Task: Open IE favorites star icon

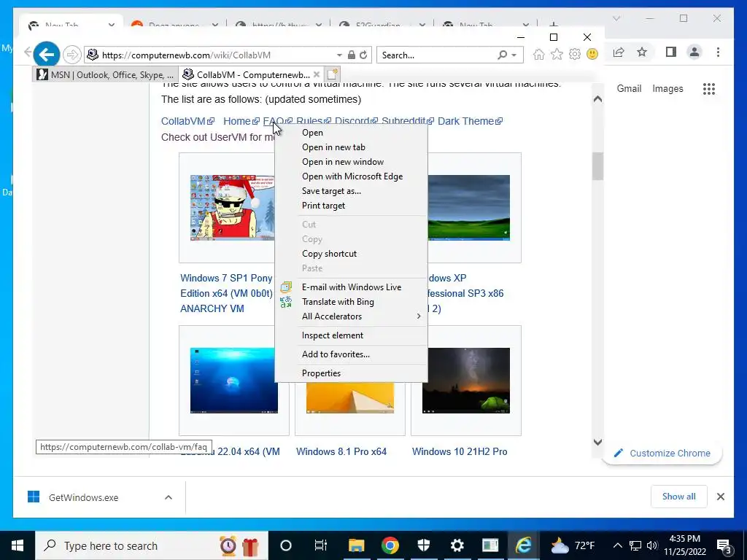Action: tap(557, 54)
